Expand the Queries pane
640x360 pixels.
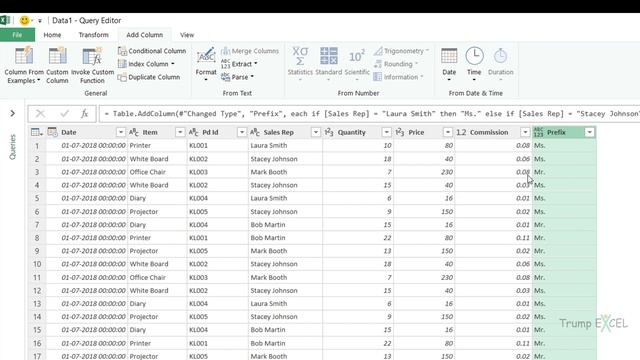pos(13,113)
